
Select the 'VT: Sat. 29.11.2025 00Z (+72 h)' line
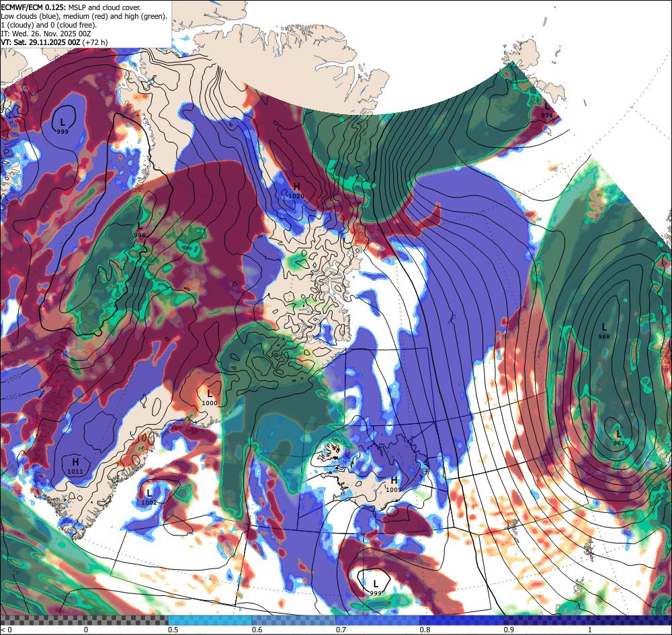[x=54, y=42]
